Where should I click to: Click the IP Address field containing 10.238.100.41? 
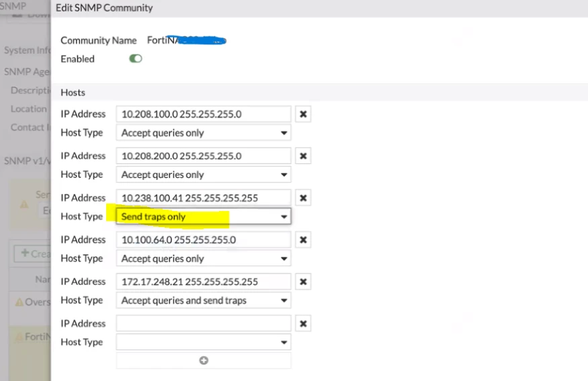(204, 198)
